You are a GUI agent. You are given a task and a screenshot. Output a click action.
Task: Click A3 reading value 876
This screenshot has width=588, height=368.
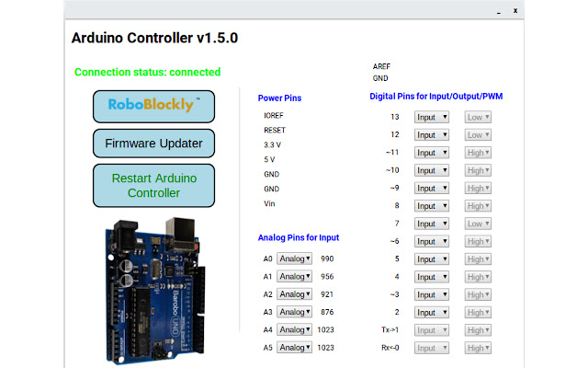(327, 312)
